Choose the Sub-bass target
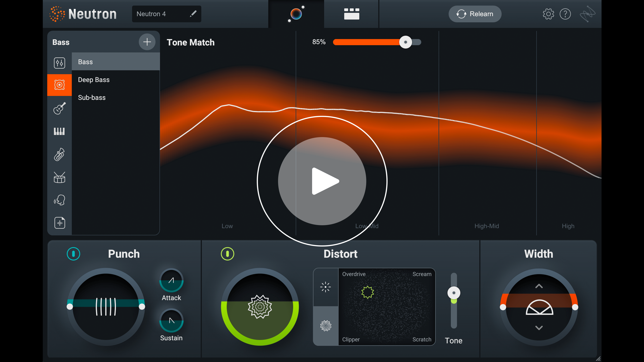644x362 pixels. 116,97
